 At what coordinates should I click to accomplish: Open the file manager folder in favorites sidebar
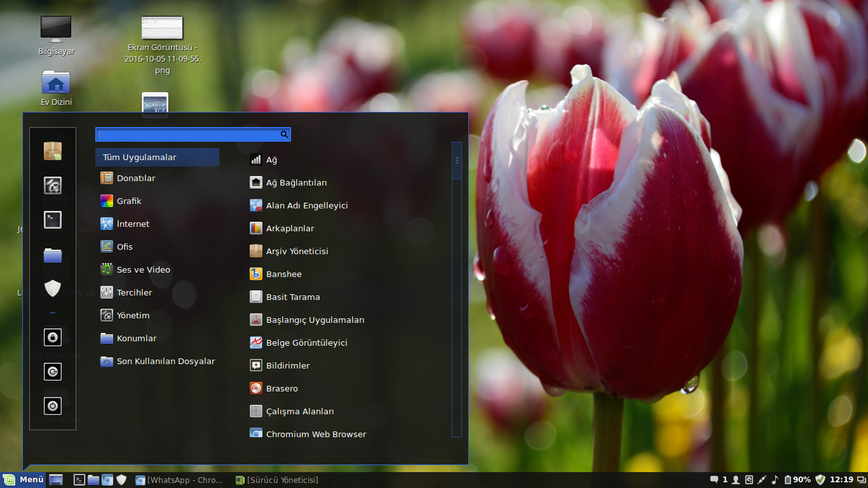[x=53, y=255]
